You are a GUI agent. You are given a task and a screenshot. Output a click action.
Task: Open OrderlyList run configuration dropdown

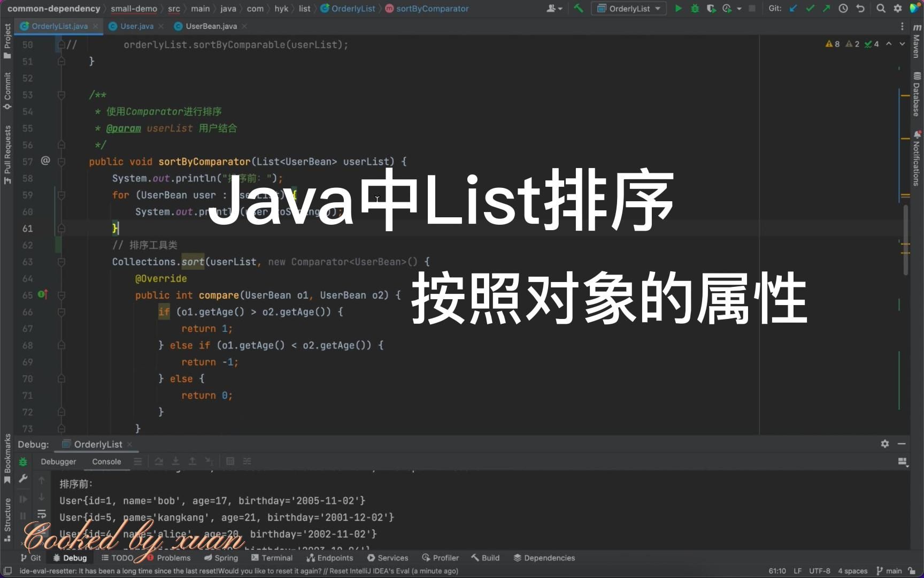point(629,8)
